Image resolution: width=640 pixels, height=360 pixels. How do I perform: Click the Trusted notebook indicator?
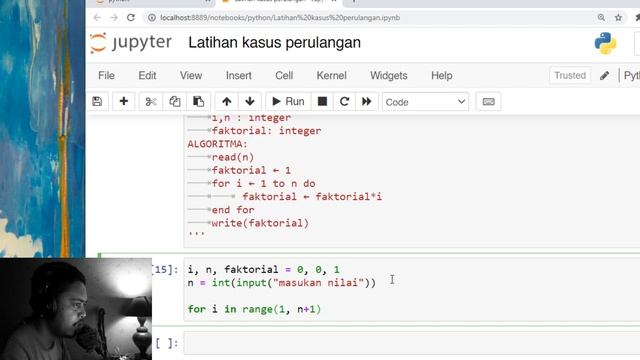[x=570, y=76]
